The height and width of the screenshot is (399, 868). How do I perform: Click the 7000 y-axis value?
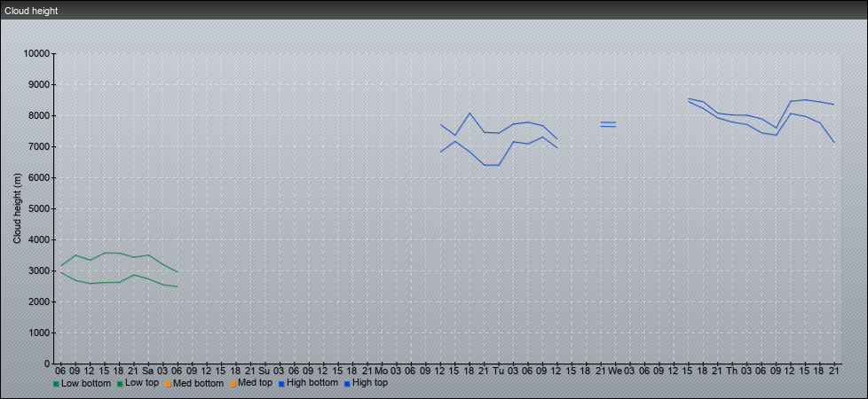point(39,146)
